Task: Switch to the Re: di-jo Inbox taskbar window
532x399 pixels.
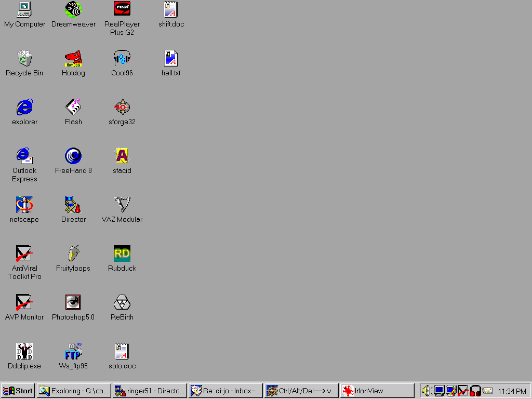Action: point(225,391)
